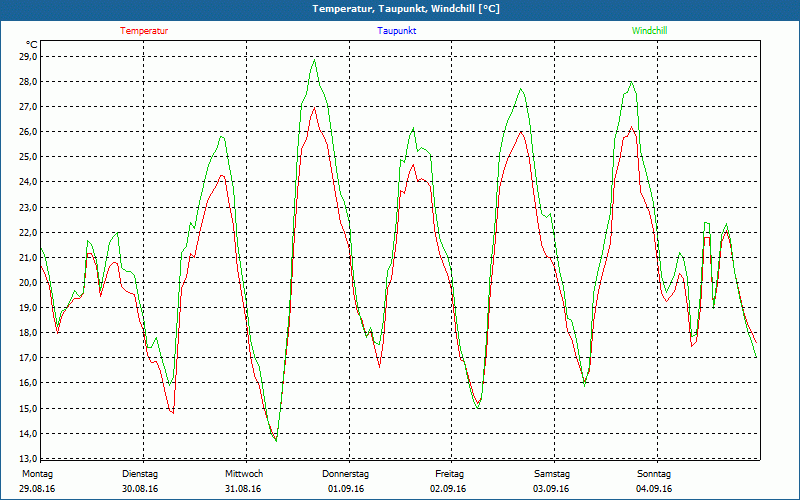Click the 19,0 y-axis value
The width and height of the screenshot is (800, 500).
coord(28,308)
